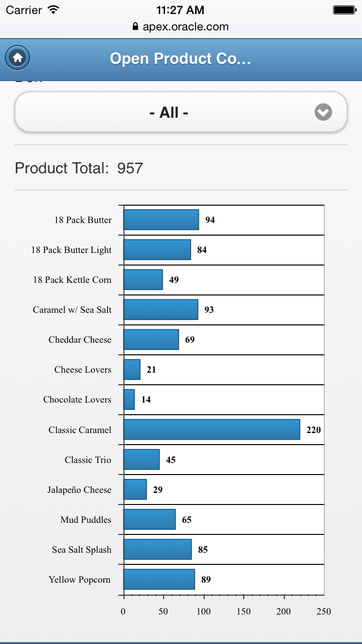362x644 pixels.
Task: Tap the dropdown arrow icon in selector
Action: coord(323,112)
